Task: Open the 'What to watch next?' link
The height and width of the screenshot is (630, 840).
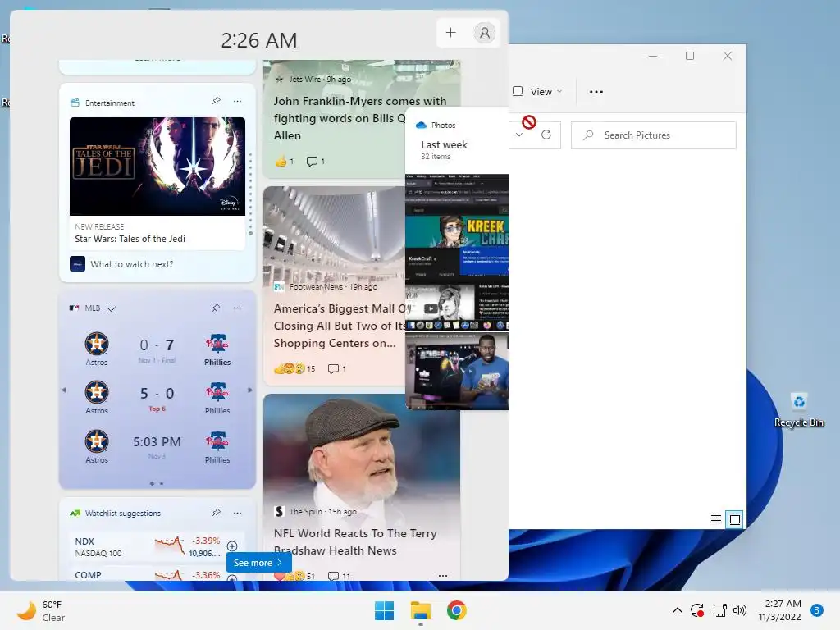Action: [x=131, y=264]
